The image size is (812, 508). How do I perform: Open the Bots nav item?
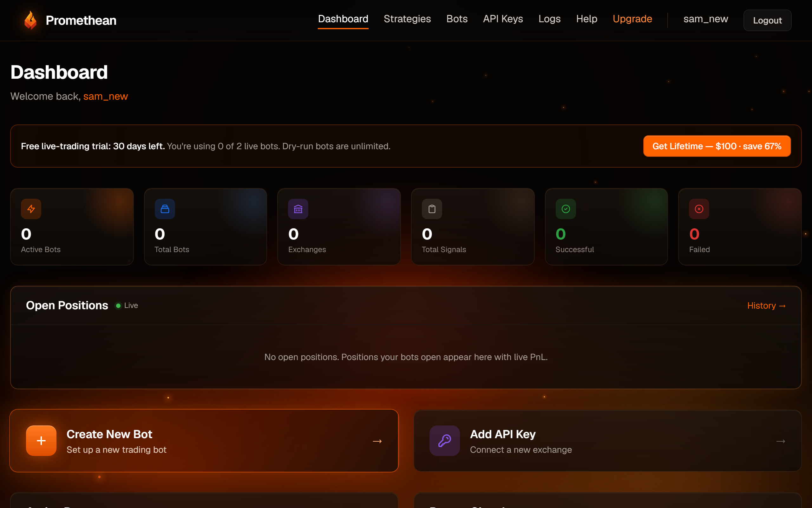pyautogui.click(x=457, y=19)
